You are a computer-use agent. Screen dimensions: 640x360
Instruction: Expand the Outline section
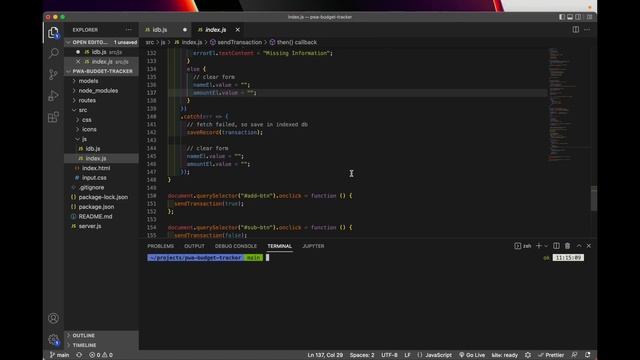click(x=83, y=336)
